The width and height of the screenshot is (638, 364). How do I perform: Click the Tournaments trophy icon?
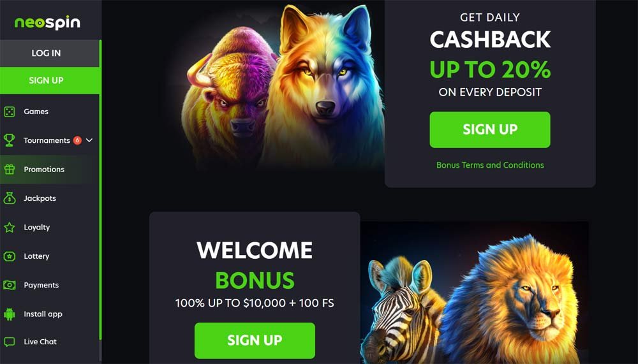pos(10,140)
